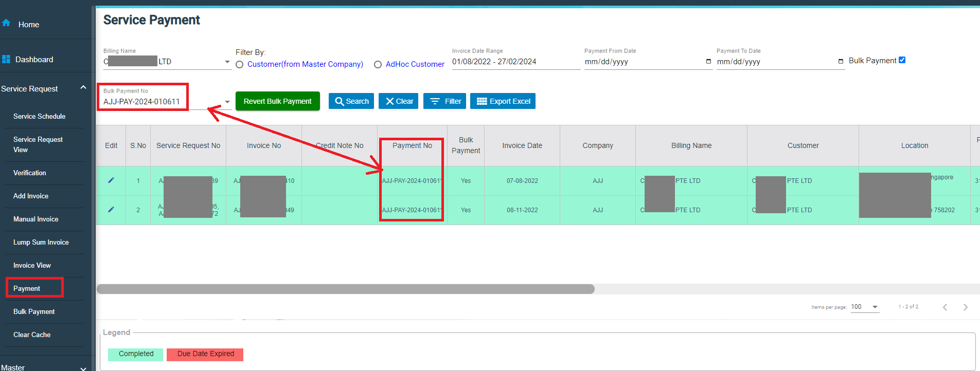Click the Home icon in sidebar

pos(6,23)
